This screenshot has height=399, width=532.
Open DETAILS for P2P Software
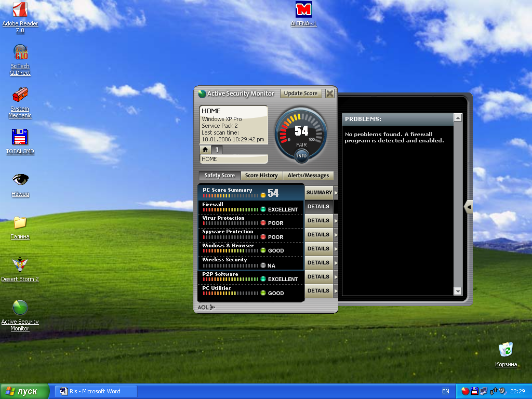[x=318, y=276]
